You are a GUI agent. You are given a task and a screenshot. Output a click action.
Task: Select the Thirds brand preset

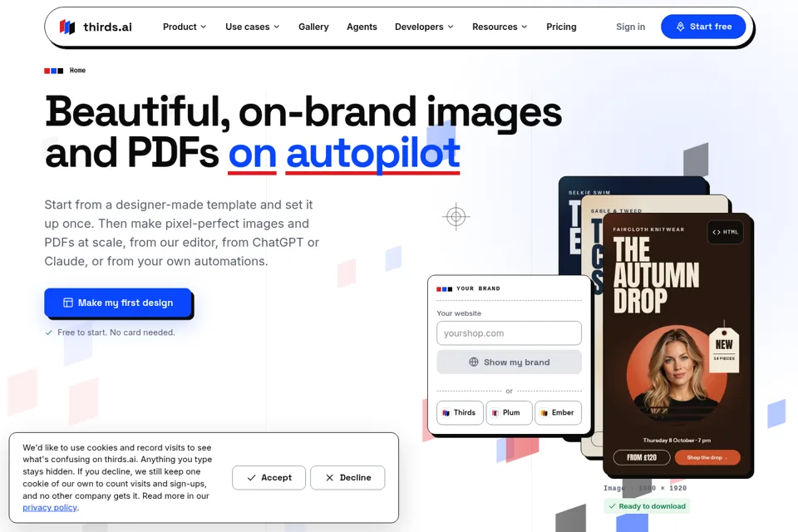pos(460,413)
